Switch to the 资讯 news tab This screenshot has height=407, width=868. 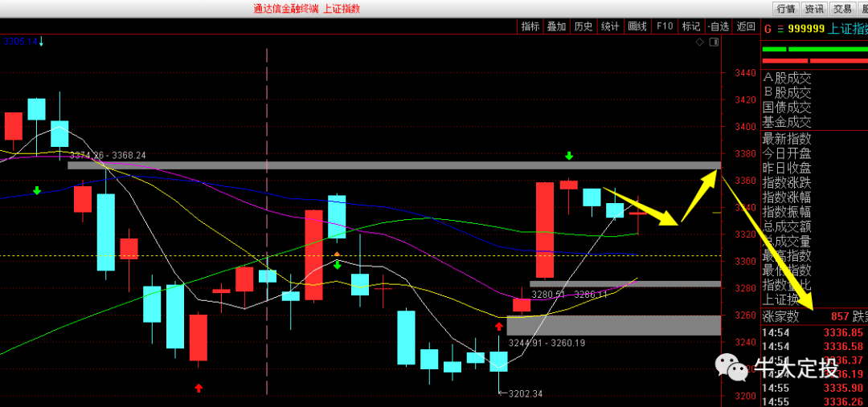click(814, 9)
